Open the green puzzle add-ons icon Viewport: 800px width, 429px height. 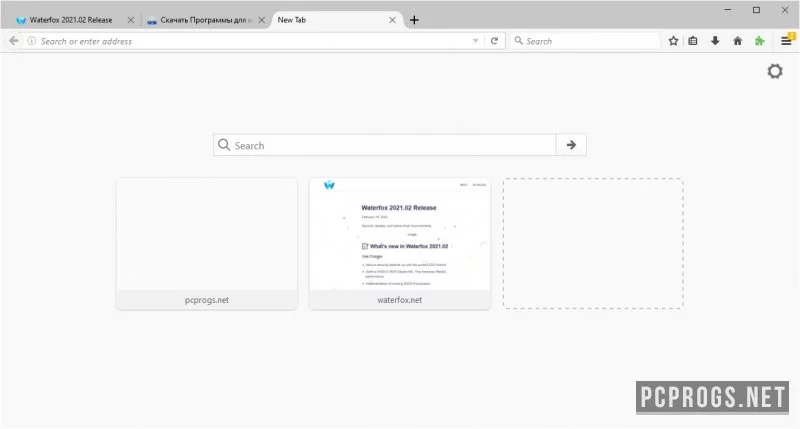coord(760,41)
